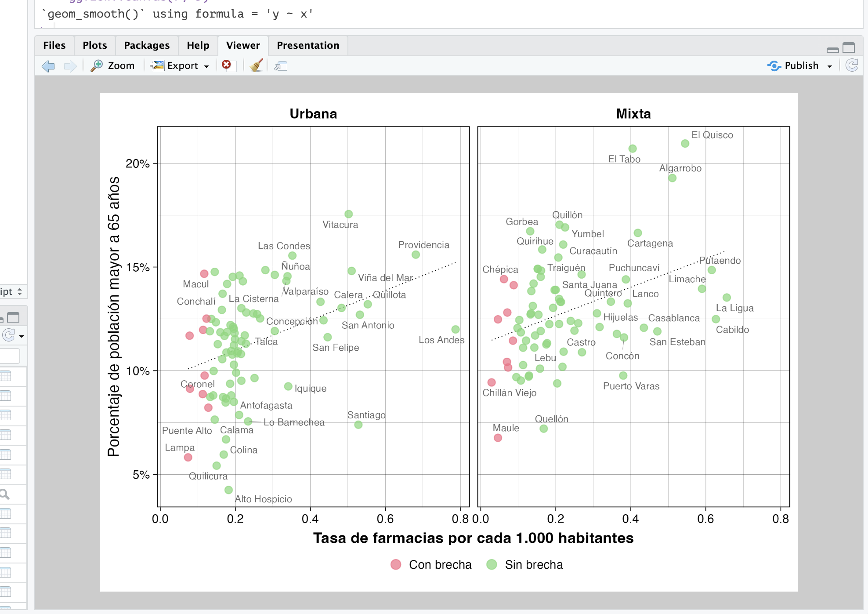Remove current viewer item with red X
Viewport: 868px width, 614px height.
point(226,65)
